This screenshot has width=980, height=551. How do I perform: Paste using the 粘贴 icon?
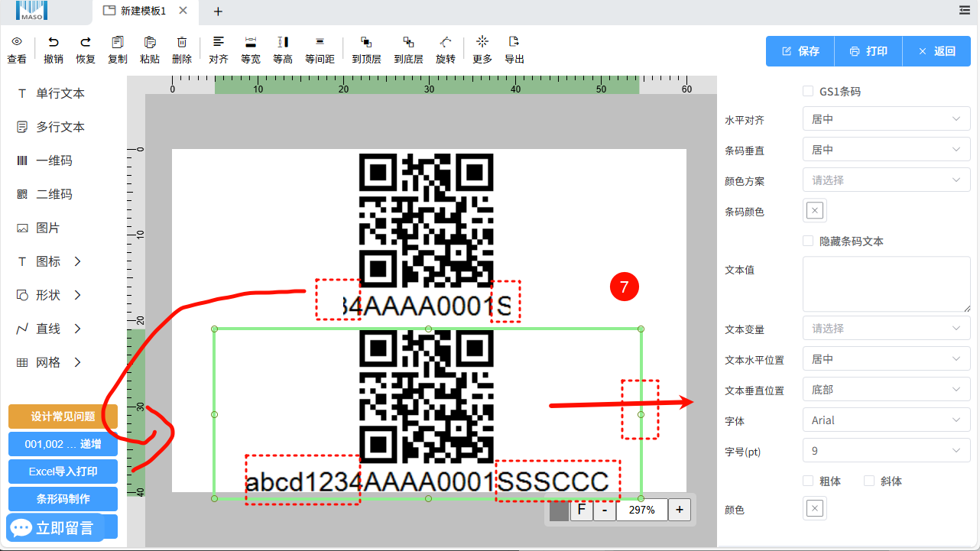[150, 42]
